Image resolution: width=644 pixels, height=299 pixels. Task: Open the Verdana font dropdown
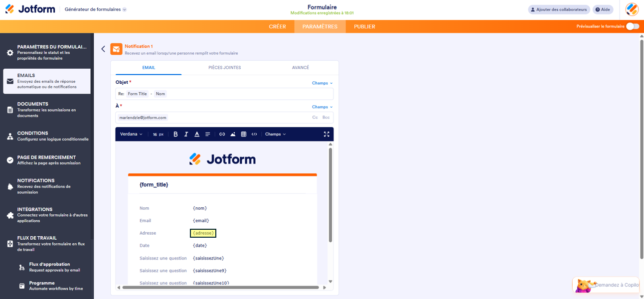coord(131,134)
